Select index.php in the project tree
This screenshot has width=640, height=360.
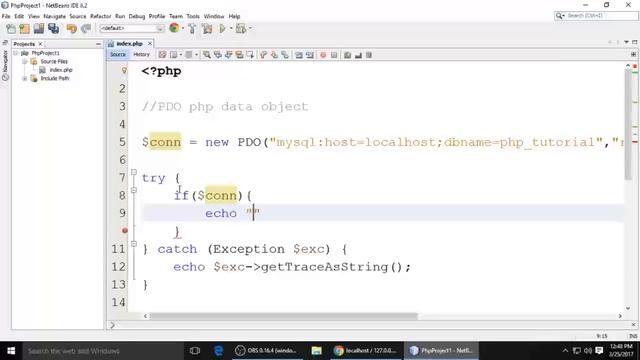(x=61, y=70)
